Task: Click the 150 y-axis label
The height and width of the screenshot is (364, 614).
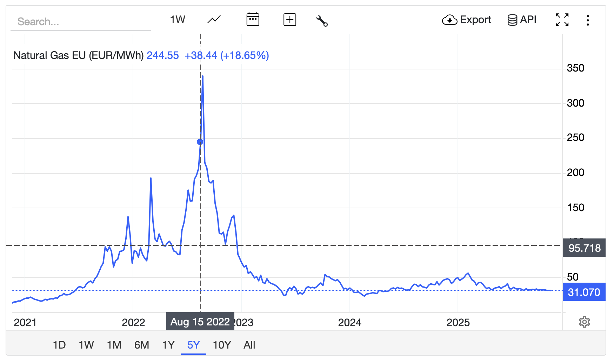Action: (x=575, y=208)
